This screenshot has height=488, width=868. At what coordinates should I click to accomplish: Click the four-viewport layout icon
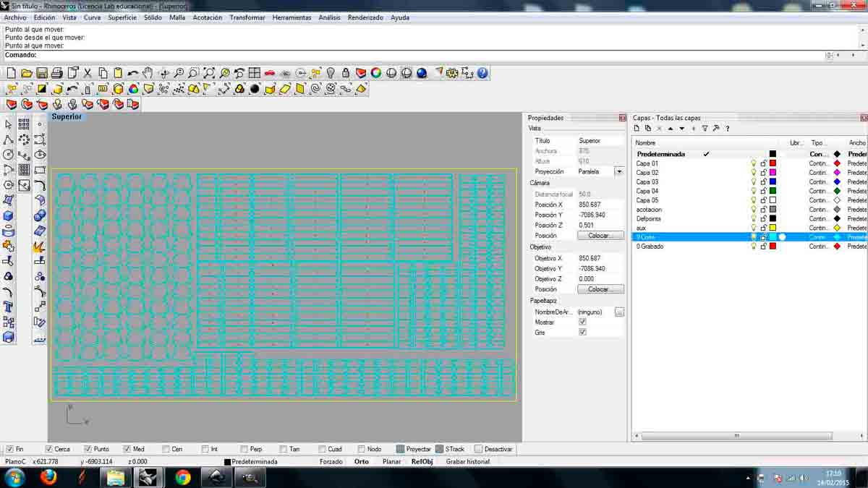(x=255, y=73)
